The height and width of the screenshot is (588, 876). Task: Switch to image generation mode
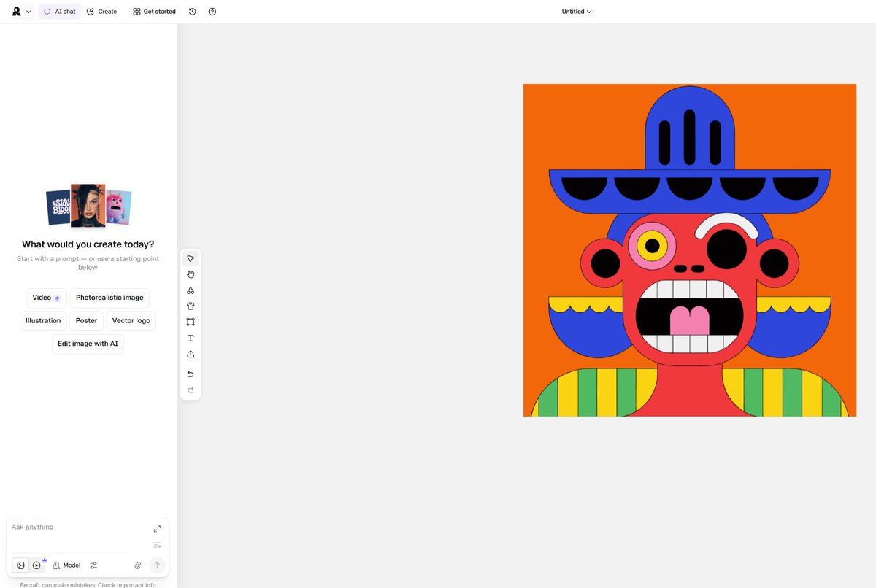(20, 565)
